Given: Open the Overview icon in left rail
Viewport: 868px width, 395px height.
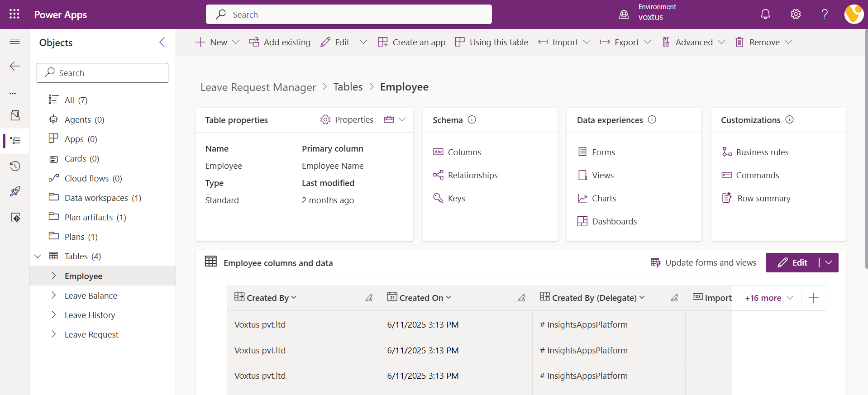Looking at the screenshot, I should click(x=15, y=115).
